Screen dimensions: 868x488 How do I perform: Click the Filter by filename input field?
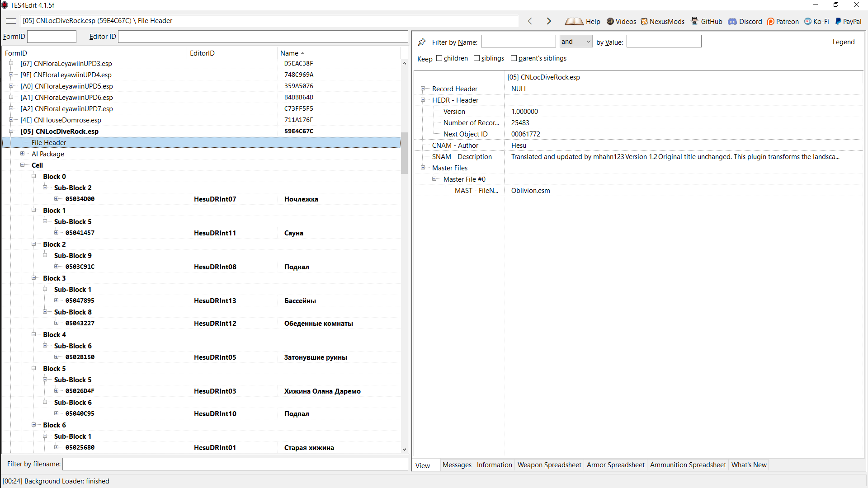[x=235, y=464]
